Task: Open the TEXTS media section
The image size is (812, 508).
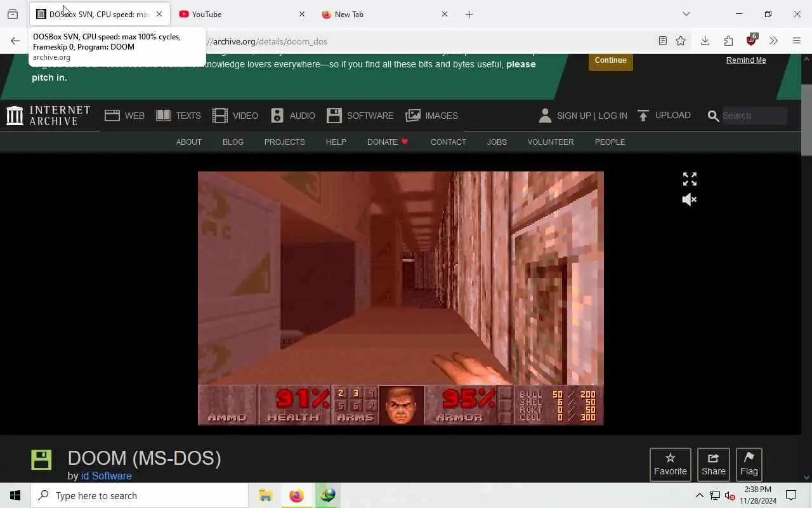Action: click(x=178, y=116)
